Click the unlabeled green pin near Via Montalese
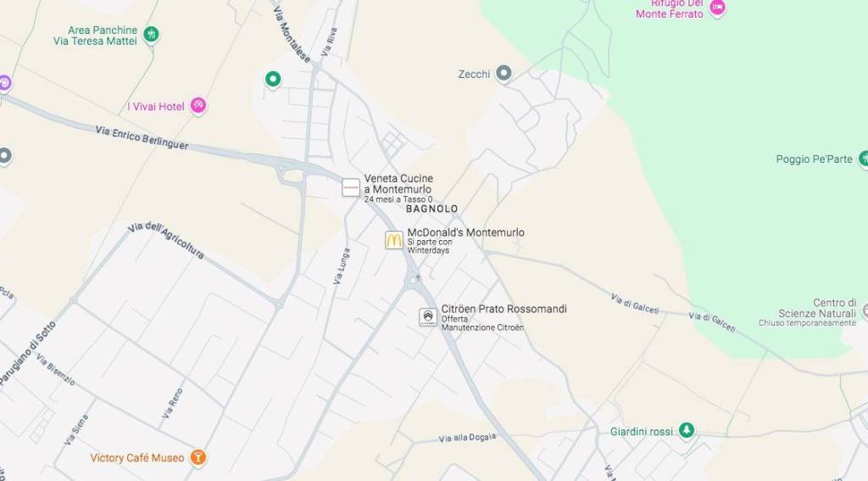This screenshot has height=481, width=868. click(272, 79)
